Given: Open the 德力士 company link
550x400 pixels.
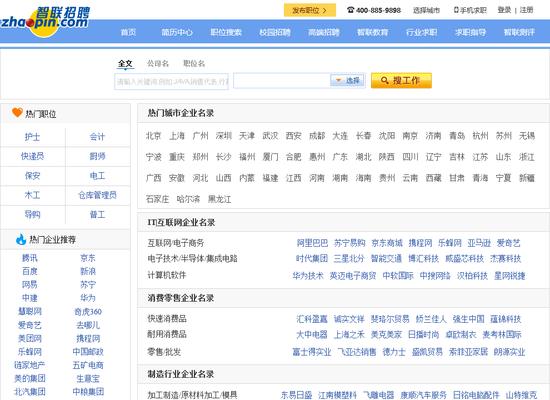Looking at the screenshot, I should click(x=394, y=352).
